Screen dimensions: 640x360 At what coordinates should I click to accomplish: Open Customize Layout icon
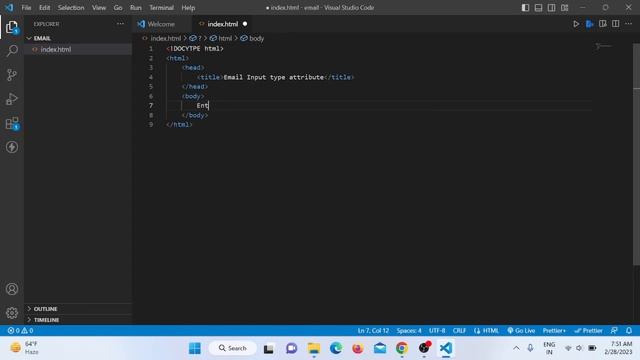pos(564,8)
